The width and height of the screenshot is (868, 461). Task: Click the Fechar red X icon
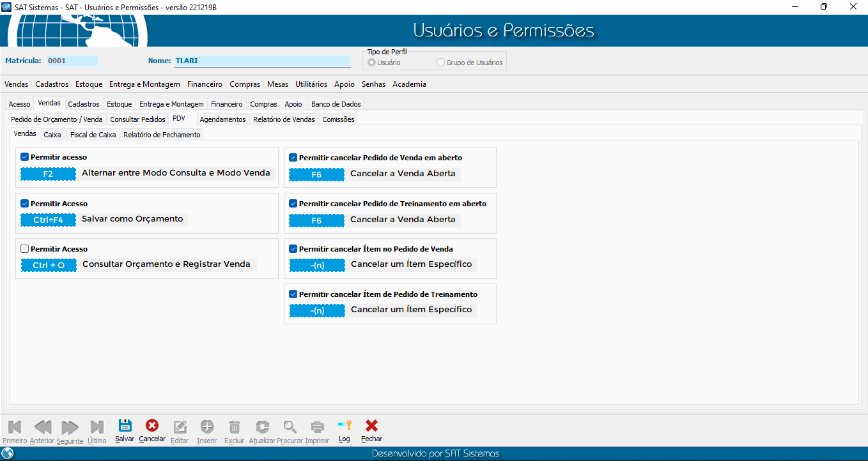[371, 427]
